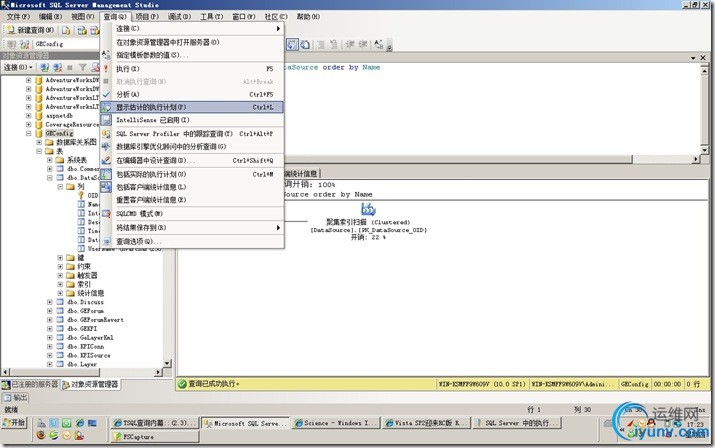
Task: Click the template parameters icon in query toolbar
Action: (x=378, y=44)
